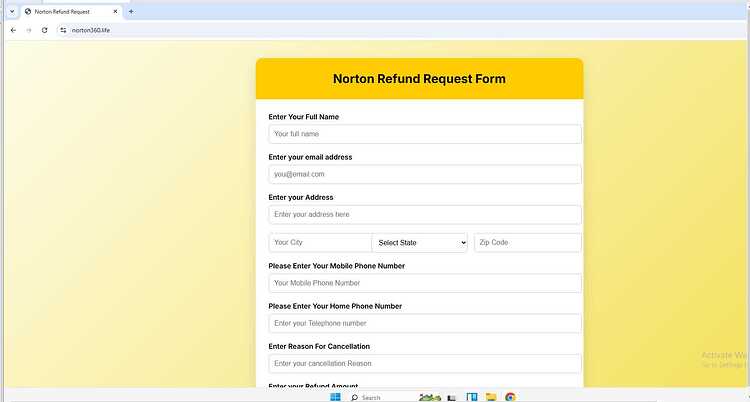
Task: Focus the Your City field
Action: [320, 243]
